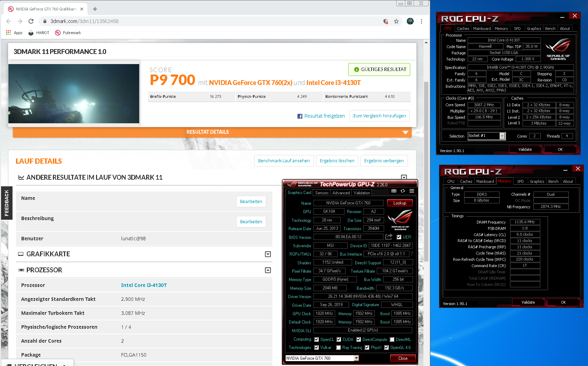588x366 pixels.
Task: Click the page vertical scrollbar up arrow
Action: tap(426, 42)
